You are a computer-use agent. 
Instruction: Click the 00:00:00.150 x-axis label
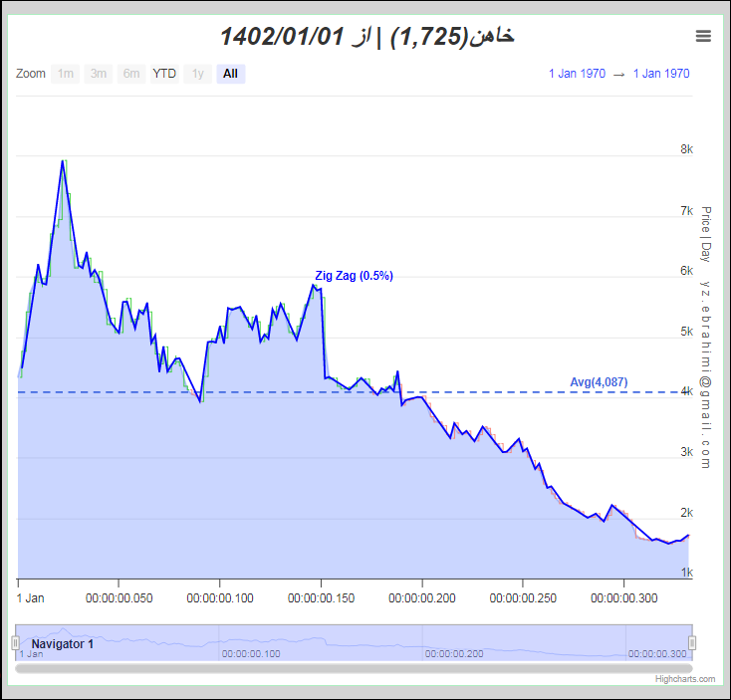click(x=322, y=598)
